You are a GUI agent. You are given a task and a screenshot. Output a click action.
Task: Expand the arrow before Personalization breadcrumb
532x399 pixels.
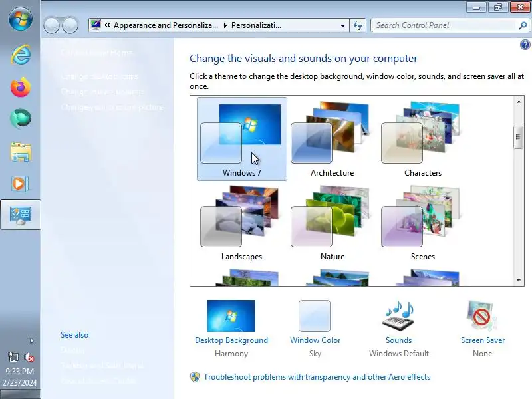point(225,25)
